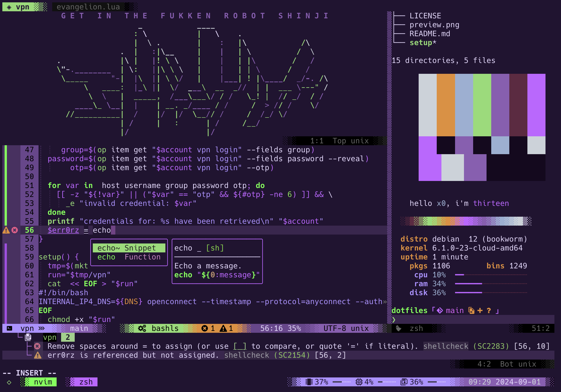Click the memory icon showing 37%
Screen dimensions: 561x392
pos(309,382)
